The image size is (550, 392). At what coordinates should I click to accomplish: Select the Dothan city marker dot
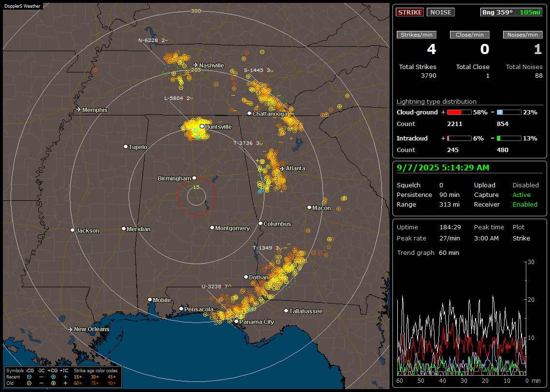tap(246, 277)
